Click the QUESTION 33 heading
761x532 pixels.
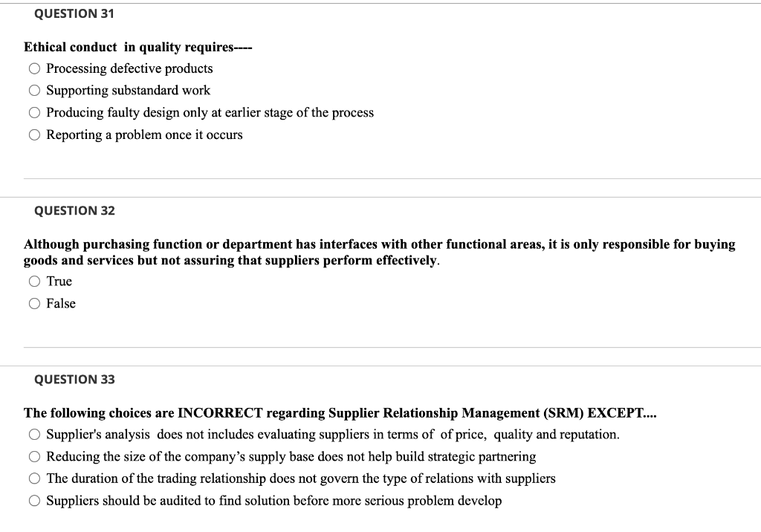click(x=74, y=379)
